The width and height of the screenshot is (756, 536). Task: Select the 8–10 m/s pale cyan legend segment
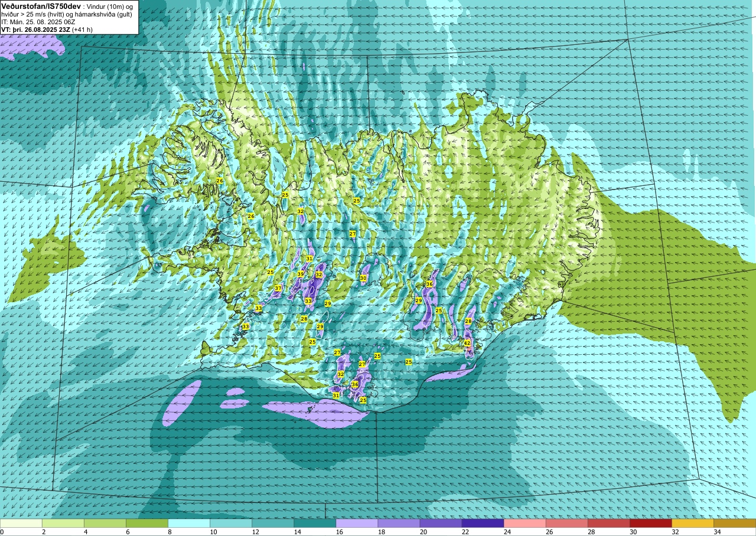189,523
